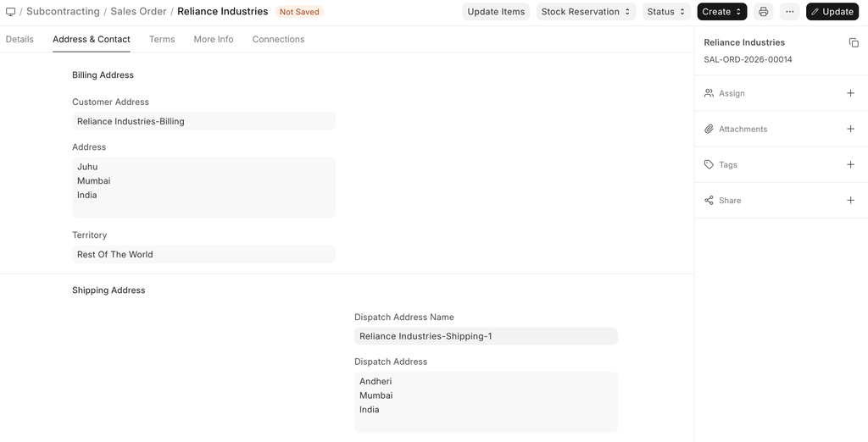
Task: Click the plus icon beside Share
Action: pos(850,201)
